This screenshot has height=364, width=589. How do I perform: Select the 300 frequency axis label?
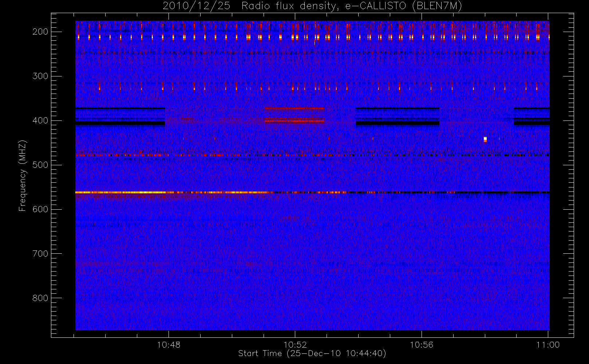[x=40, y=76]
